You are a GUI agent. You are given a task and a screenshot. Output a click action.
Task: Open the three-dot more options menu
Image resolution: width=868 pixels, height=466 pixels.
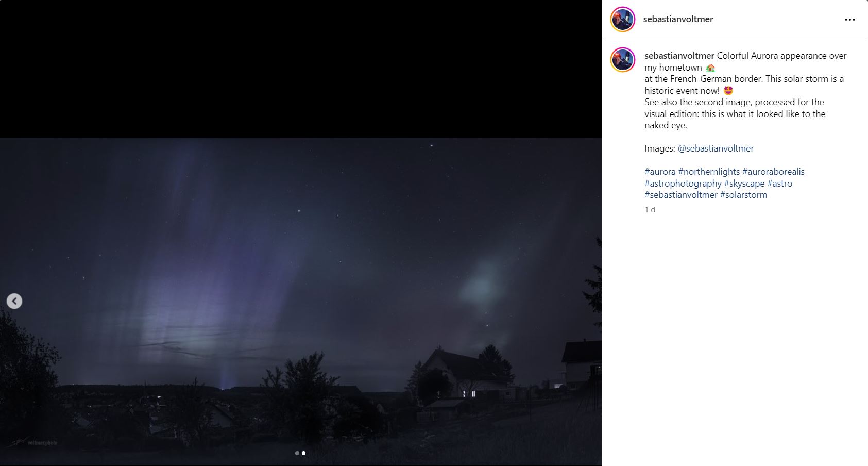pos(850,20)
